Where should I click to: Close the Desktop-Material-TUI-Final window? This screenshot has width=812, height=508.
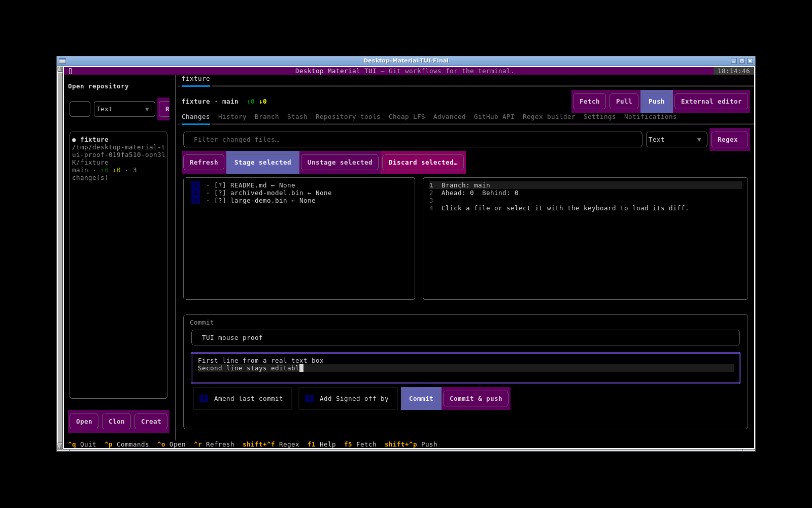pos(750,61)
